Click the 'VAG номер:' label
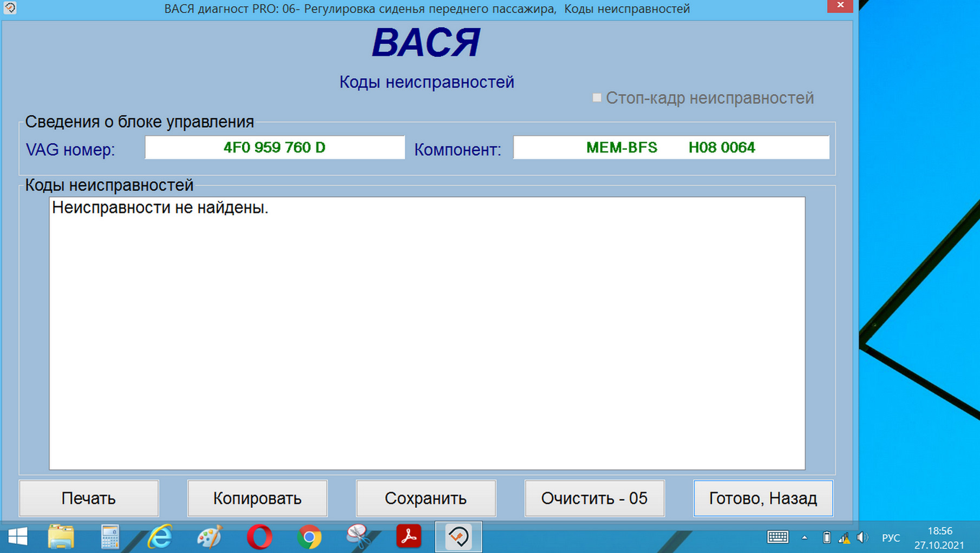 coord(70,149)
